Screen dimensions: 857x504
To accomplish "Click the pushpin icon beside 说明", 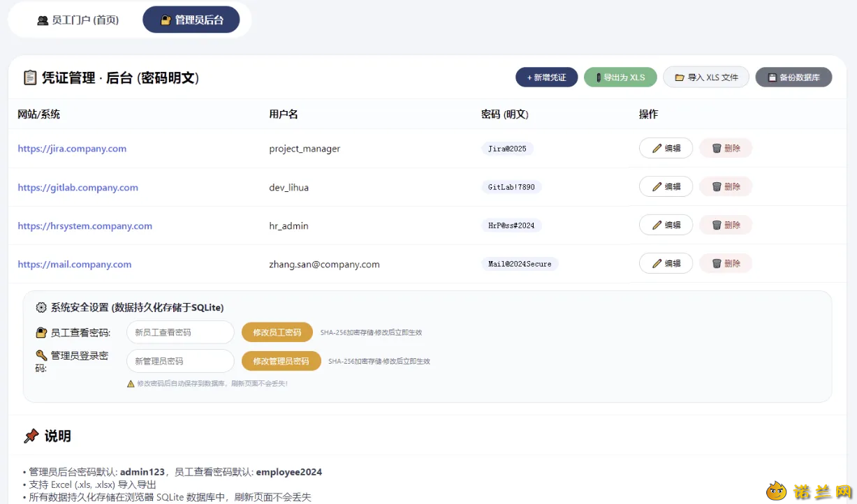I will click(x=31, y=436).
